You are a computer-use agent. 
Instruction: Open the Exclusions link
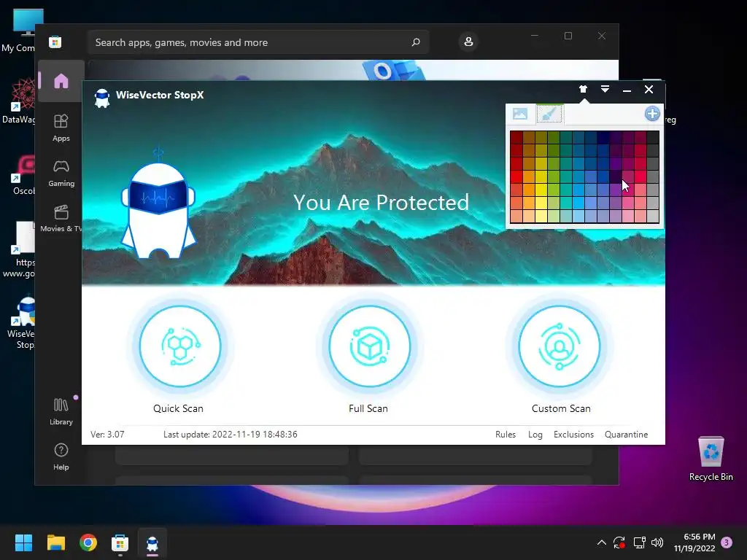click(573, 435)
